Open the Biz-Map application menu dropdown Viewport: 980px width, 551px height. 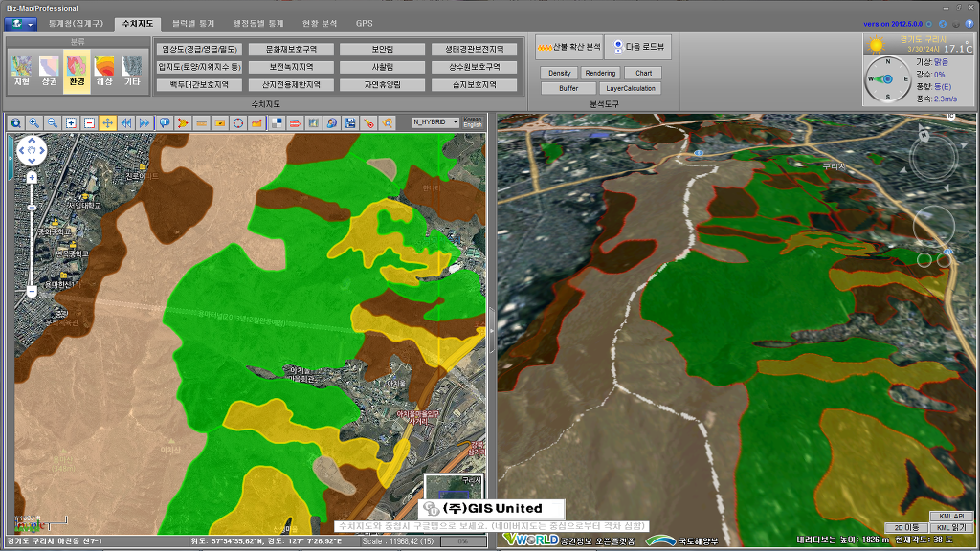pos(20,23)
